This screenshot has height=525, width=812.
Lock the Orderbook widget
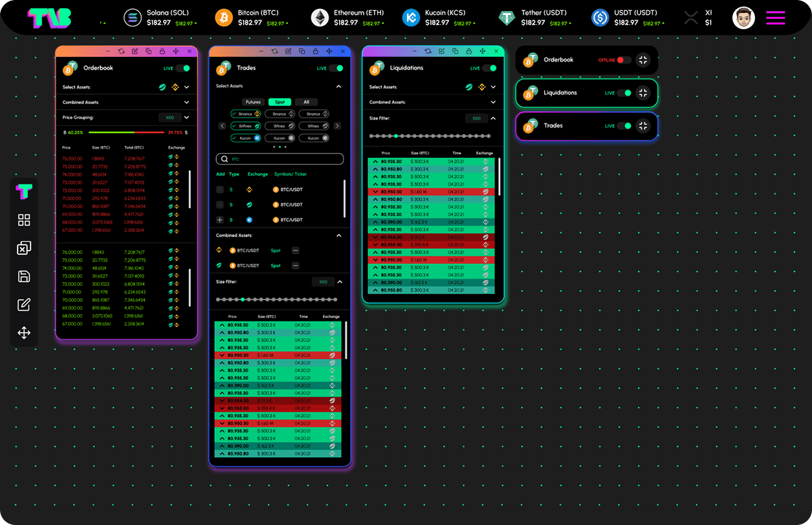[162, 51]
